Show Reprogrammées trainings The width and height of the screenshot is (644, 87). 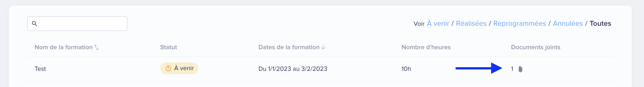click(x=520, y=23)
